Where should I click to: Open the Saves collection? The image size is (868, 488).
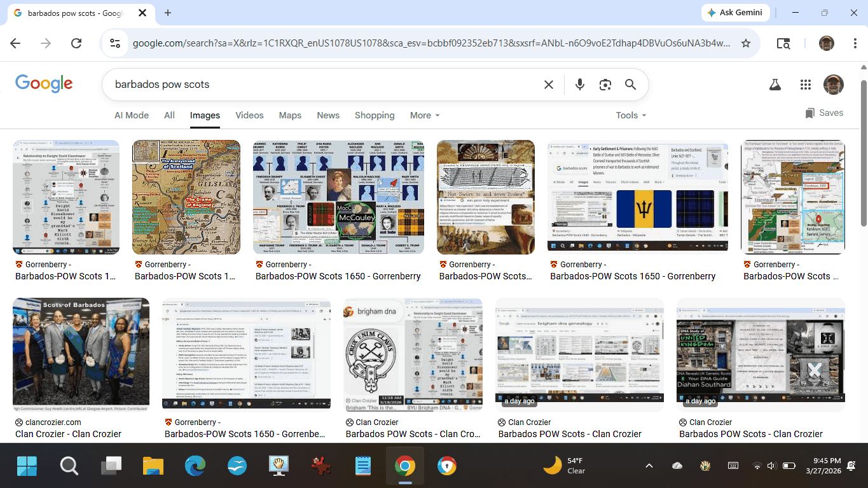click(x=824, y=113)
